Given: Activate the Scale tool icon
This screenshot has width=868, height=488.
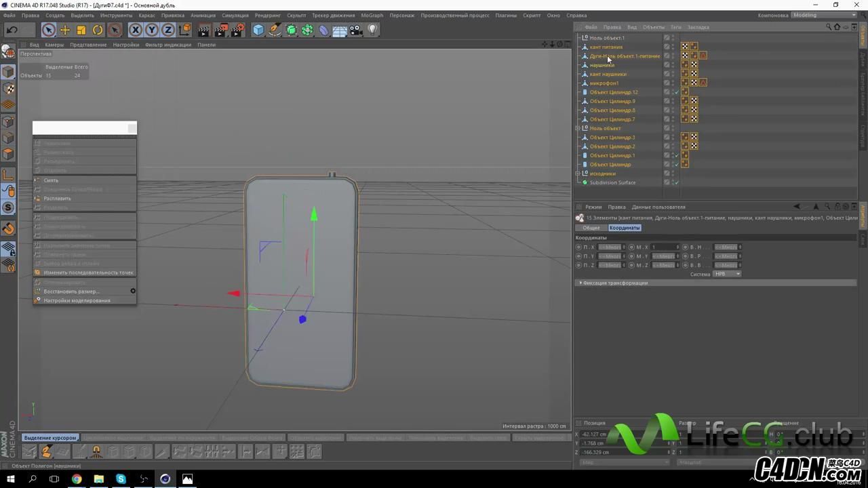Looking at the screenshot, I should [x=81, y=30].
